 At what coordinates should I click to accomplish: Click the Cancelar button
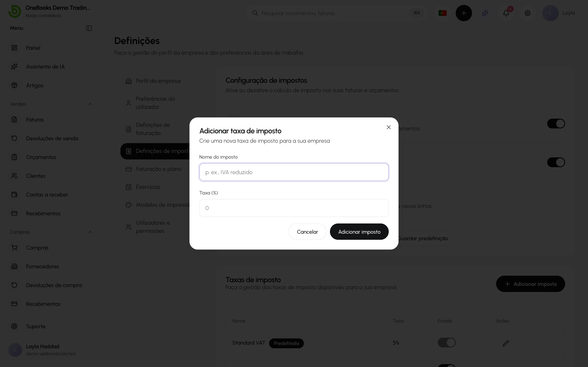pyautogui.click(x=307, y=232)
